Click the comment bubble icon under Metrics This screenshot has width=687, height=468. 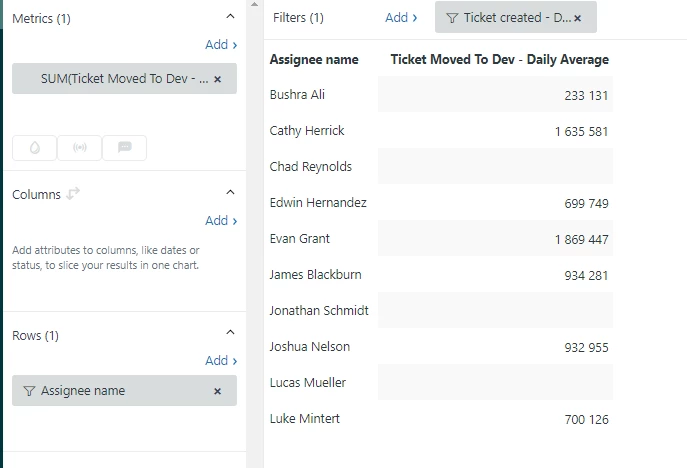point(125,148)
